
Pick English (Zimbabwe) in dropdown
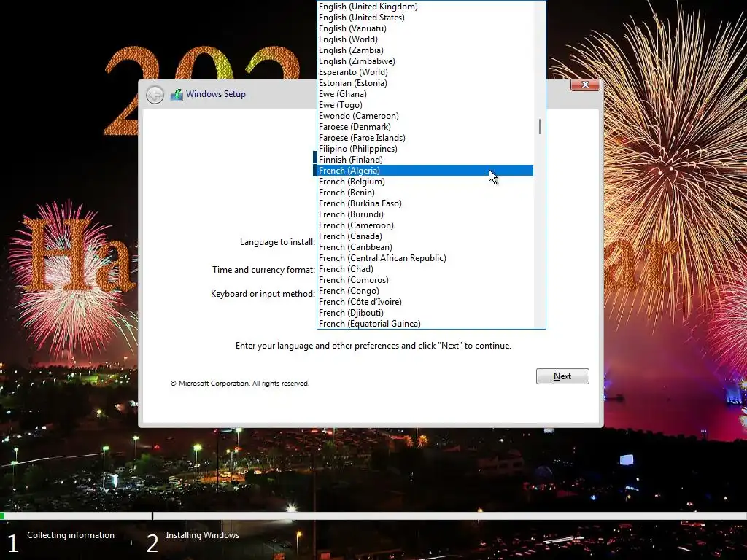(x=425, y=61)
